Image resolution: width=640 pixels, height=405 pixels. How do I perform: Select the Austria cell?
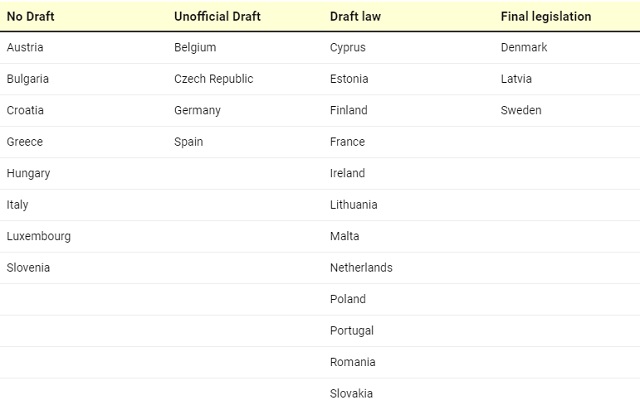tap(25, 48)
